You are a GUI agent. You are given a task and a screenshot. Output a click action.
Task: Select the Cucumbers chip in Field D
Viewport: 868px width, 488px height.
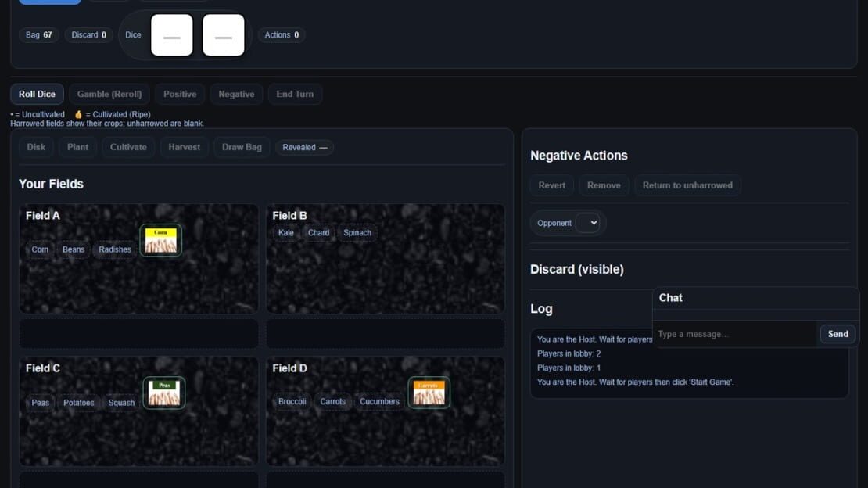click(380, 402)
